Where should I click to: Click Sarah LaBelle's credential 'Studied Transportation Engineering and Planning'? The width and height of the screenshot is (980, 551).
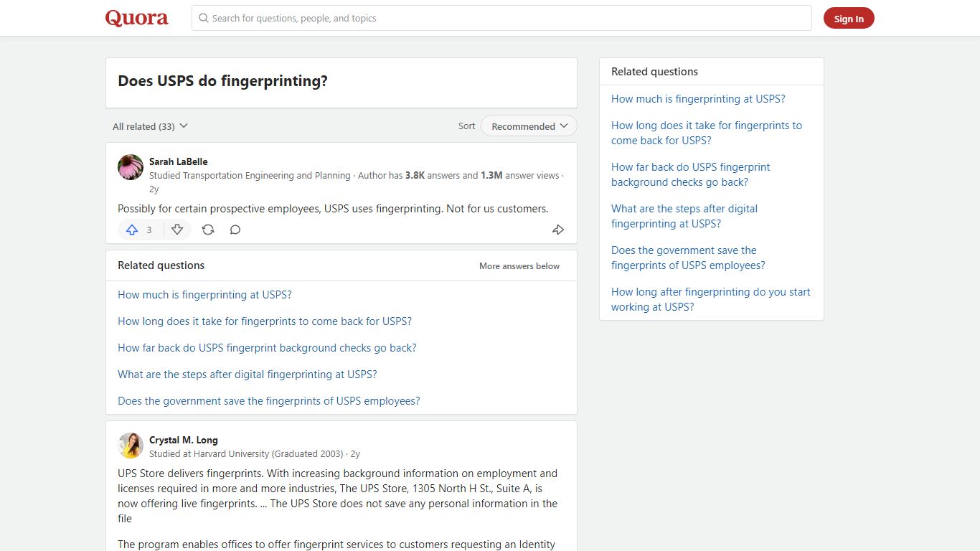250,176
